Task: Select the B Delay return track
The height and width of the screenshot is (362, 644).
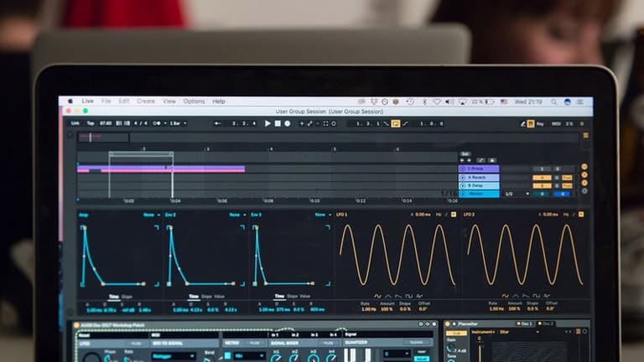Action: [x=479, y=185]
